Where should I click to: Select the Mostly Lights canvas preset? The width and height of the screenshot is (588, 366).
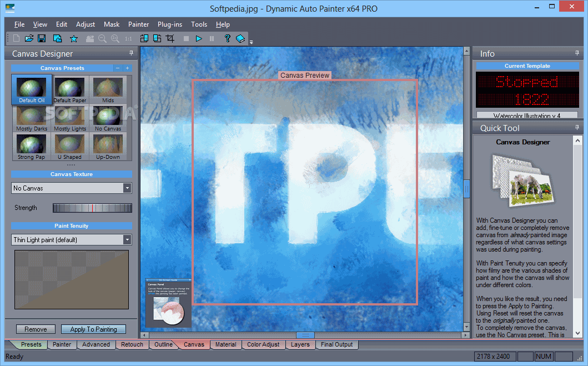(x=70, y=118)
